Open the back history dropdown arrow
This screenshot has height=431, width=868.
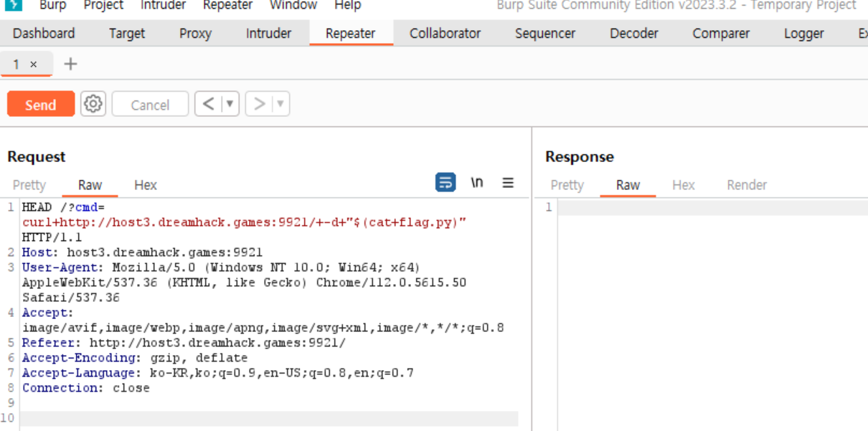(x=230, y=104)
